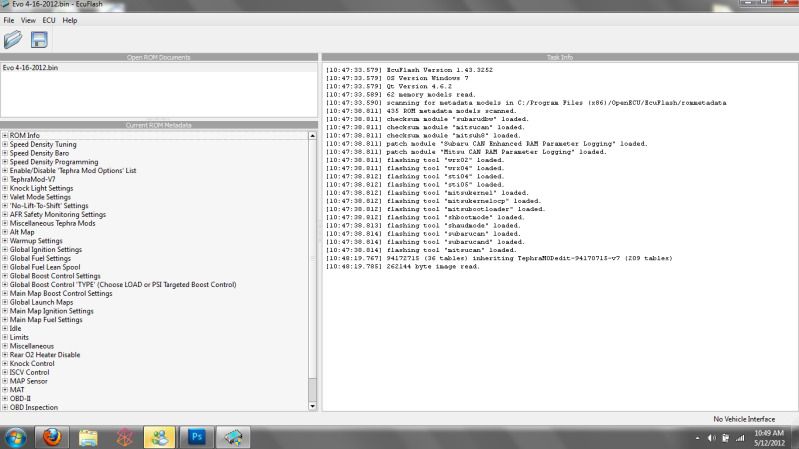Click the yellow messenger taskbar icon
The image size is (799, 449).
click(x=159, y=437)
